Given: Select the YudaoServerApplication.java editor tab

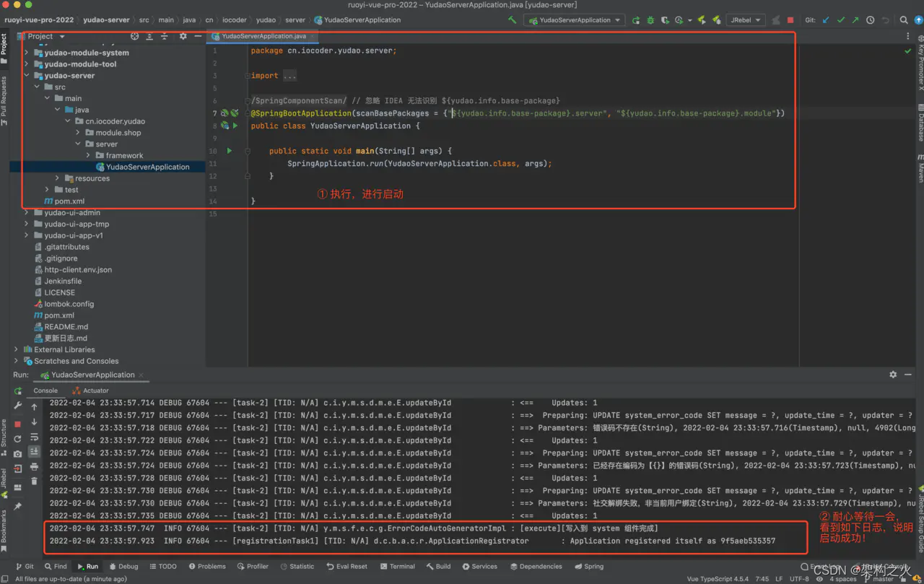Looking at the screenshot, I should point(264,36).
